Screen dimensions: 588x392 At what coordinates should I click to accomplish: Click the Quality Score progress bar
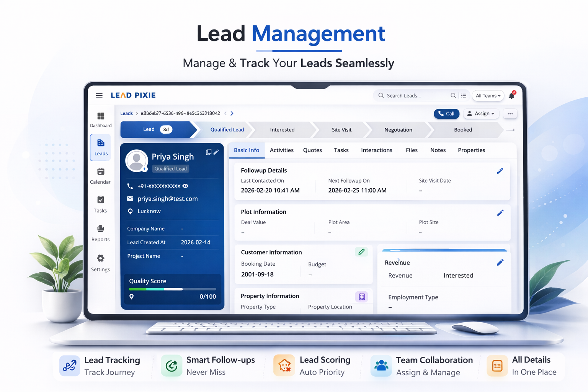click(173, 289)
